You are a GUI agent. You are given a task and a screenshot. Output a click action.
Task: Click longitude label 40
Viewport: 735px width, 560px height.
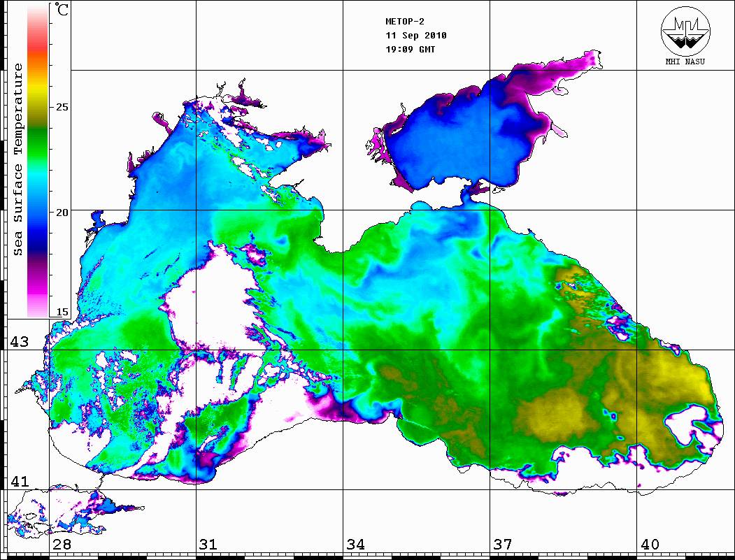tap(650, 545)
